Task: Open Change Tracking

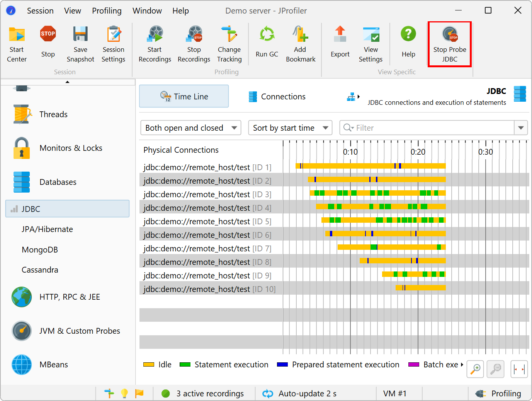Action: (x=229, y=44)
